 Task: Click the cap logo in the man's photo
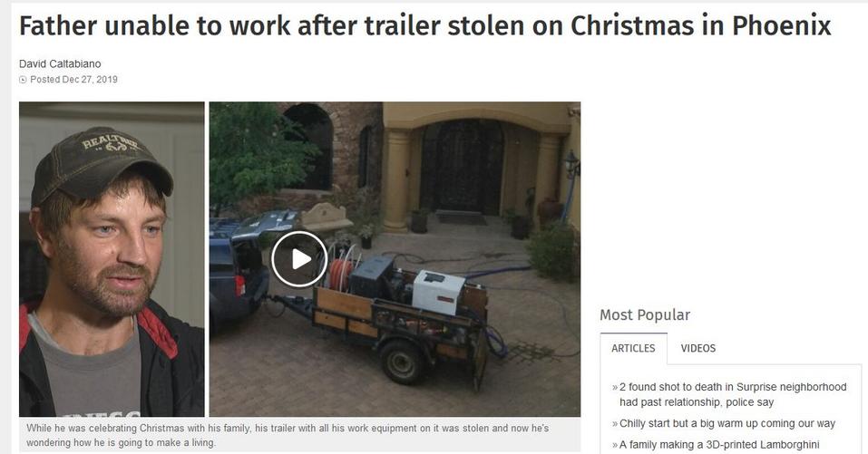coord(110,144)
